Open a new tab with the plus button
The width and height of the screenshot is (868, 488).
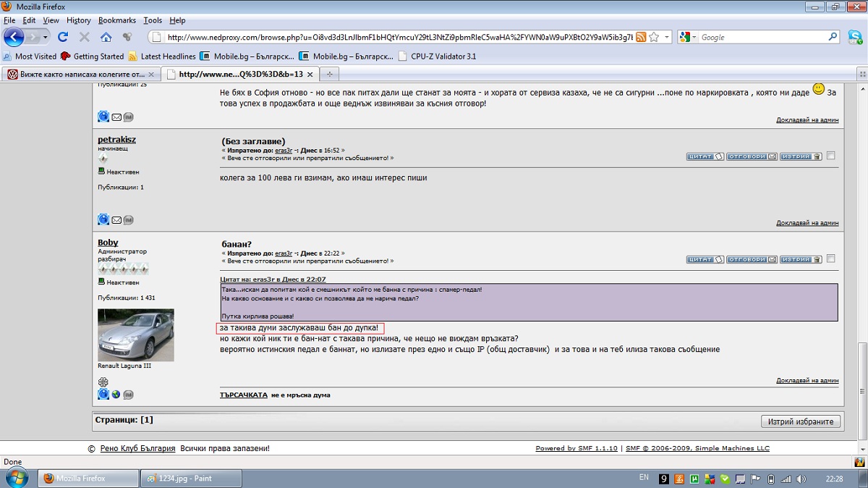pos(330,74)
